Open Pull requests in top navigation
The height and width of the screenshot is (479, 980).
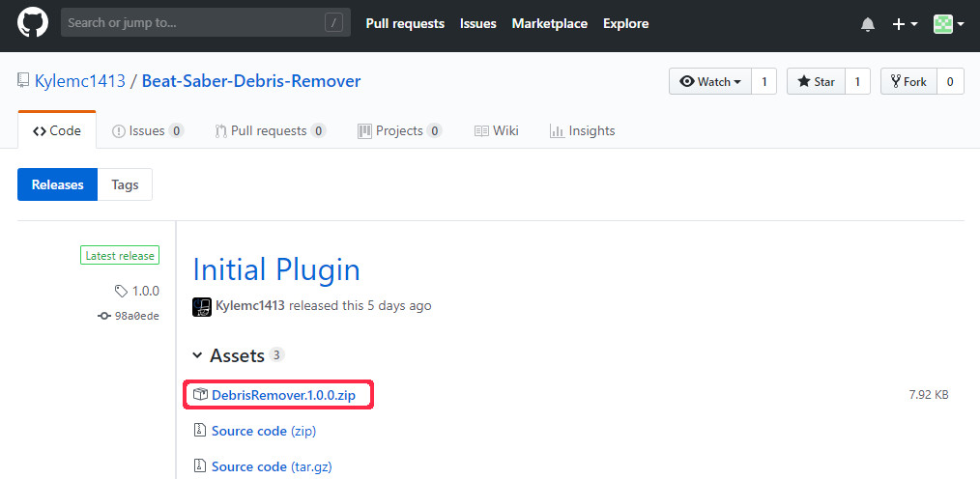click(405, 24)
